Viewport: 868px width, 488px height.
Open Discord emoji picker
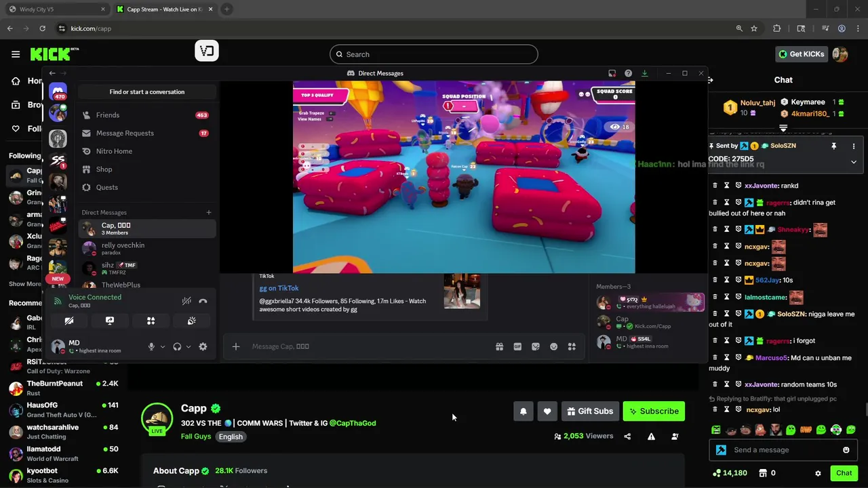[x=554, y=347]
